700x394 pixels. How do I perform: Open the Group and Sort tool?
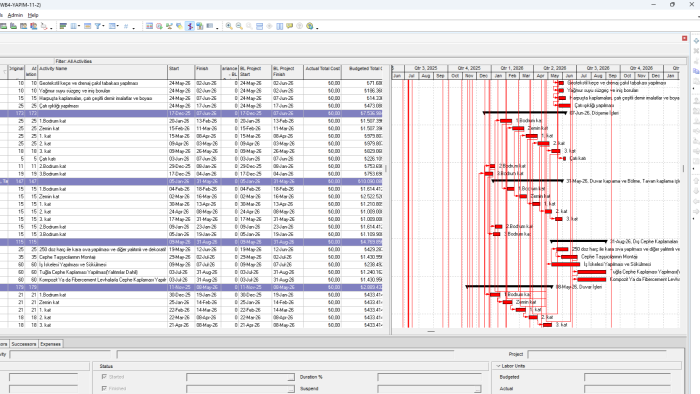112,26
